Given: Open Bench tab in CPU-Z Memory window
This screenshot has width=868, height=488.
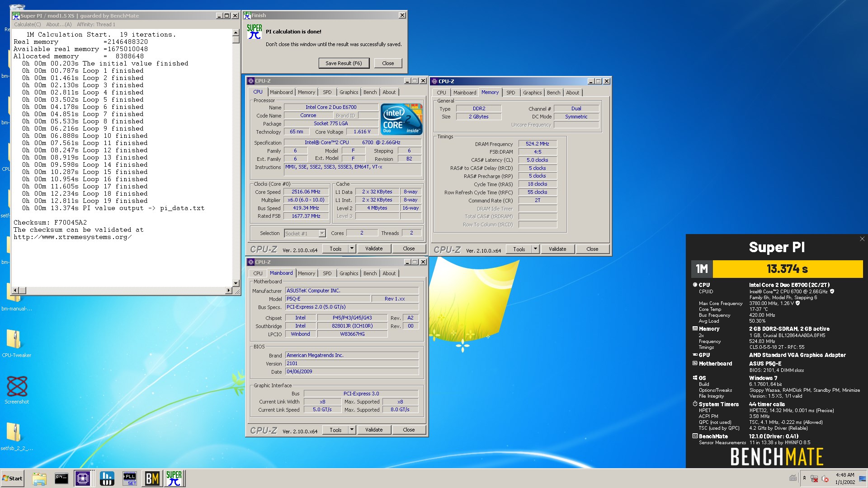Looking at the screenshot, I should click(x=553, y=93).
